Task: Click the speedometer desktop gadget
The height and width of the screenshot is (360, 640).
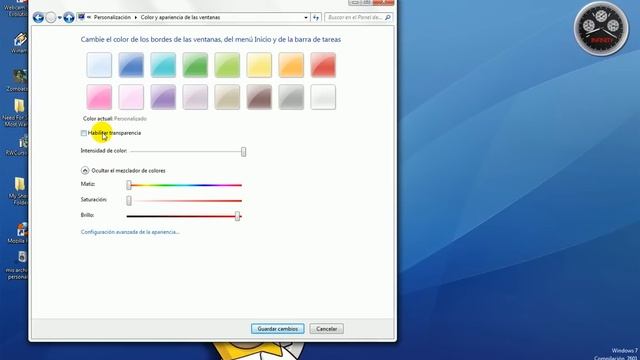Action: [601, 29]
